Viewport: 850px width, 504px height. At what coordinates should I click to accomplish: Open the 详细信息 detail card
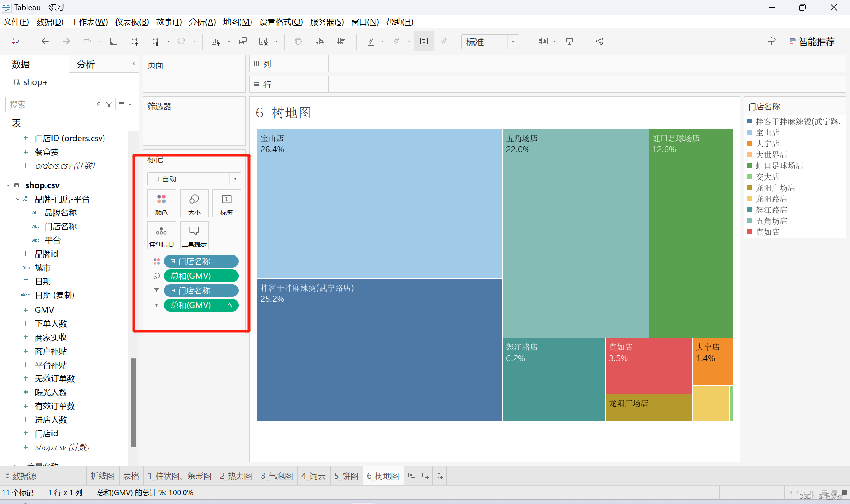(162, 235)
